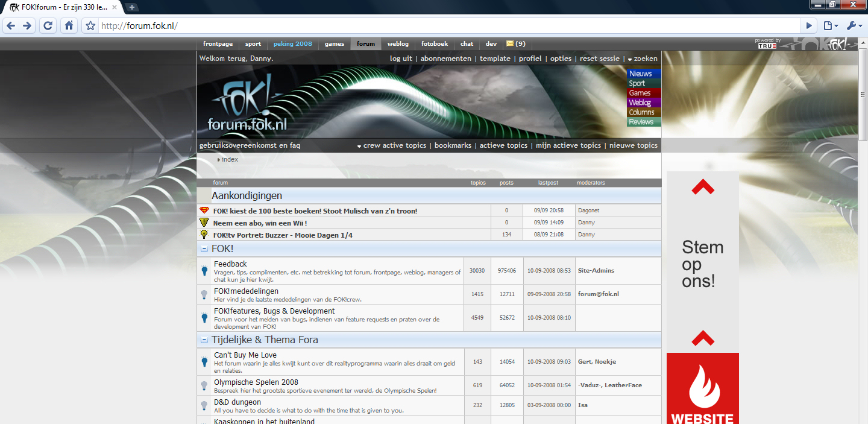
Task: Open the private messages envelope (9)
Action: (x=515, y=44)
